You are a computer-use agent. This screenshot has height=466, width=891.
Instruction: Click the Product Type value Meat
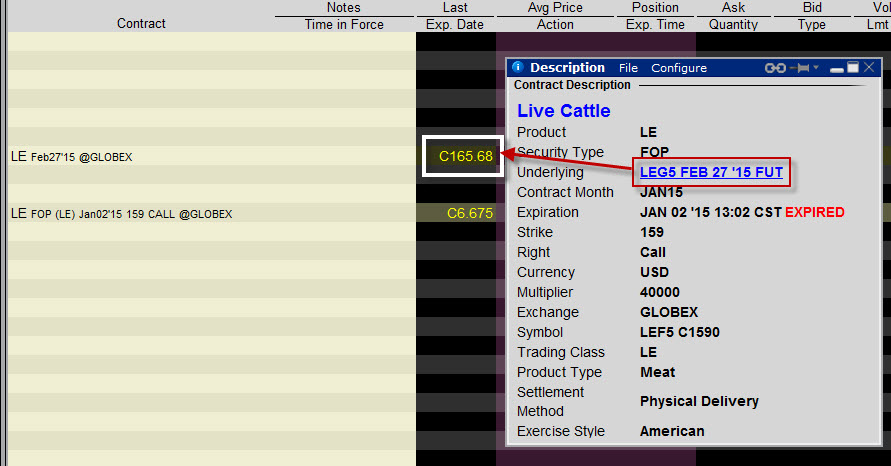click(657, 372)
